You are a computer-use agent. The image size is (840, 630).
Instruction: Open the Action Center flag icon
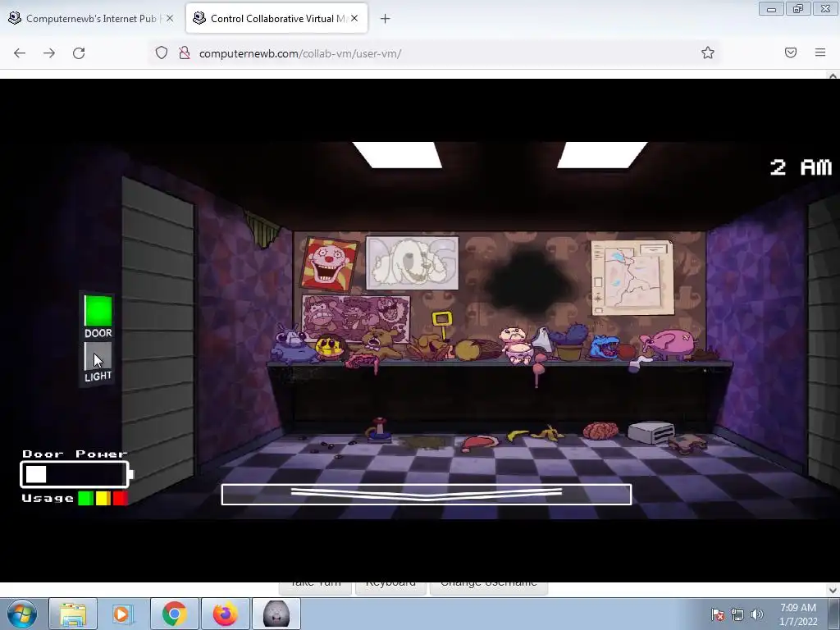(718, 614)
